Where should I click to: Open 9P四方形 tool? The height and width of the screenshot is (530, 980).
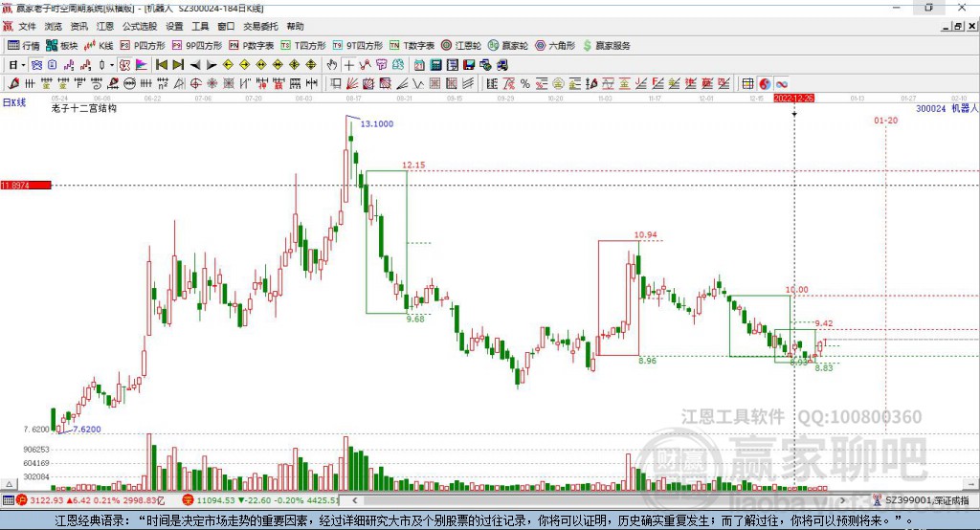[197, 46]
